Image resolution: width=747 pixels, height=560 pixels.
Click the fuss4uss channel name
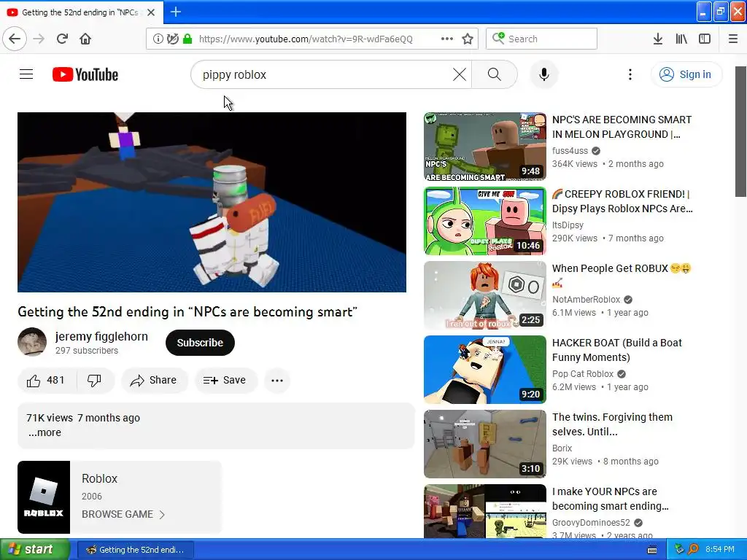(x=570, y=150)
